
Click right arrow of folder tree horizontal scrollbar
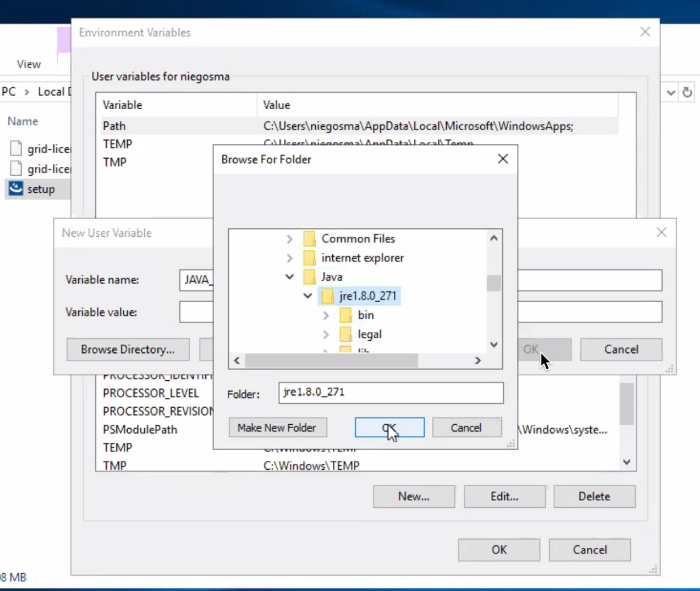[x=478, y=361]
